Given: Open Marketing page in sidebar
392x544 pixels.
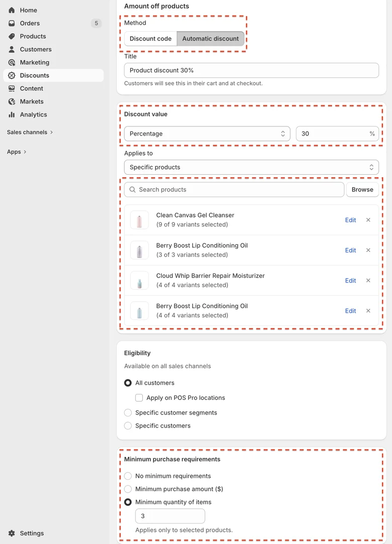Looking at the screenshot, I should pos(53,62).
